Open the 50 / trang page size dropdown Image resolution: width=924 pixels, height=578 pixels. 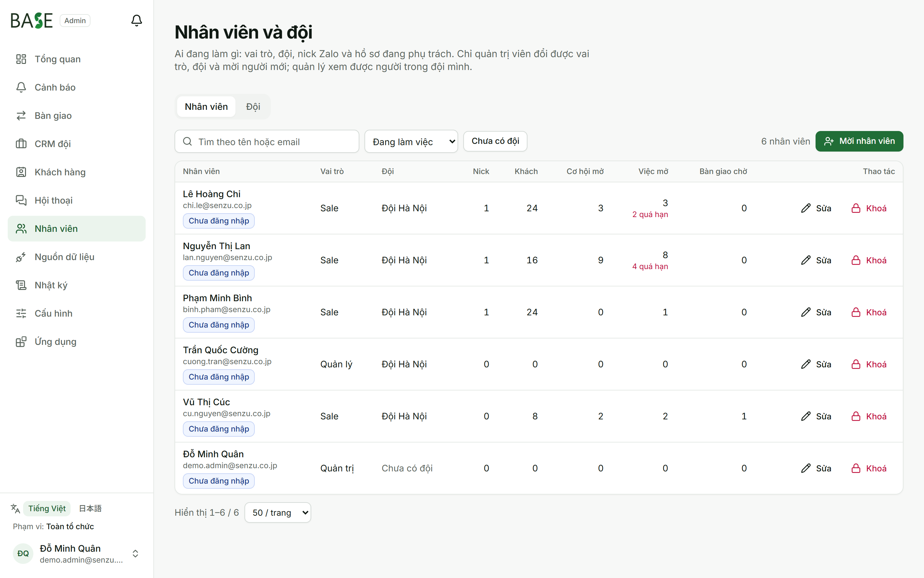tap(278, 512)
